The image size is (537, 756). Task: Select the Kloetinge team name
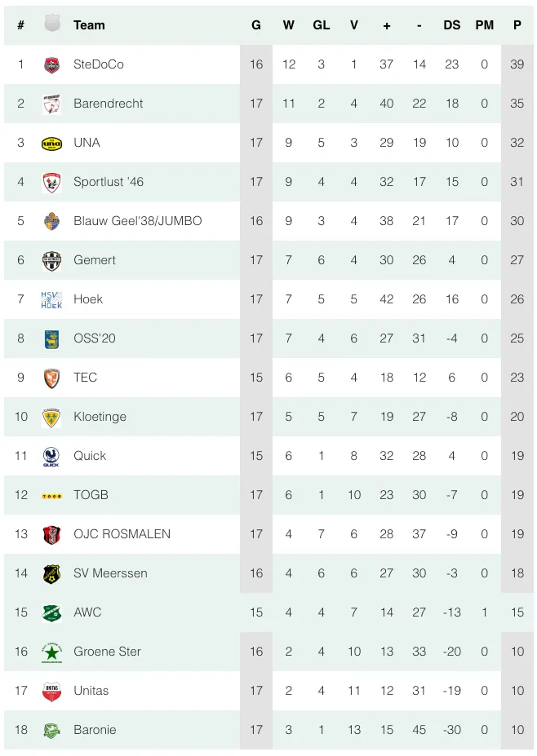(100, 417)
